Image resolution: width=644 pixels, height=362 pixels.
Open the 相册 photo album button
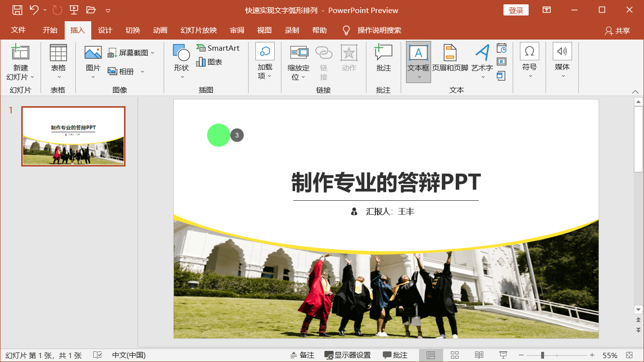tap(121, 71)
